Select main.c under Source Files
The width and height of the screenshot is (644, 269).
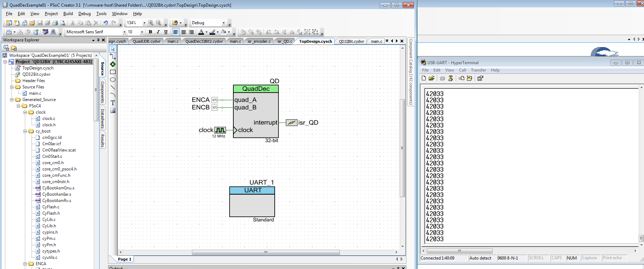(x=35, y=93)
